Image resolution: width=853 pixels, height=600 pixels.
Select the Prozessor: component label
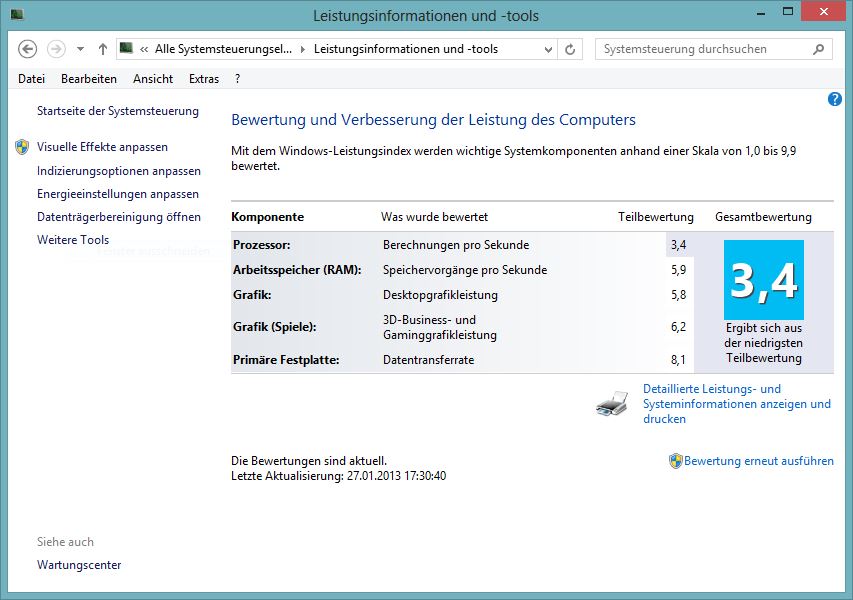click(x=262, y=245)
